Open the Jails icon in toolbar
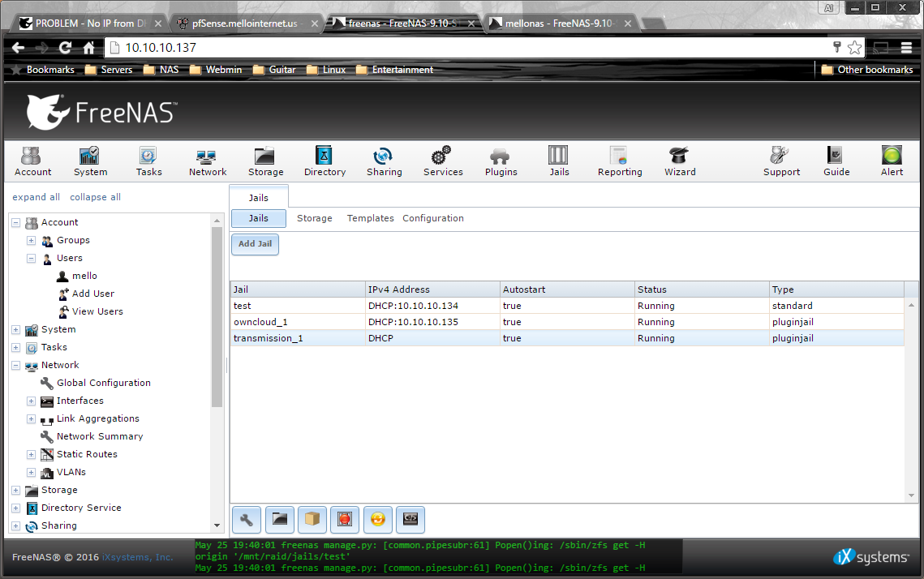This screenshot has width=924, height=579. (558, 161)
